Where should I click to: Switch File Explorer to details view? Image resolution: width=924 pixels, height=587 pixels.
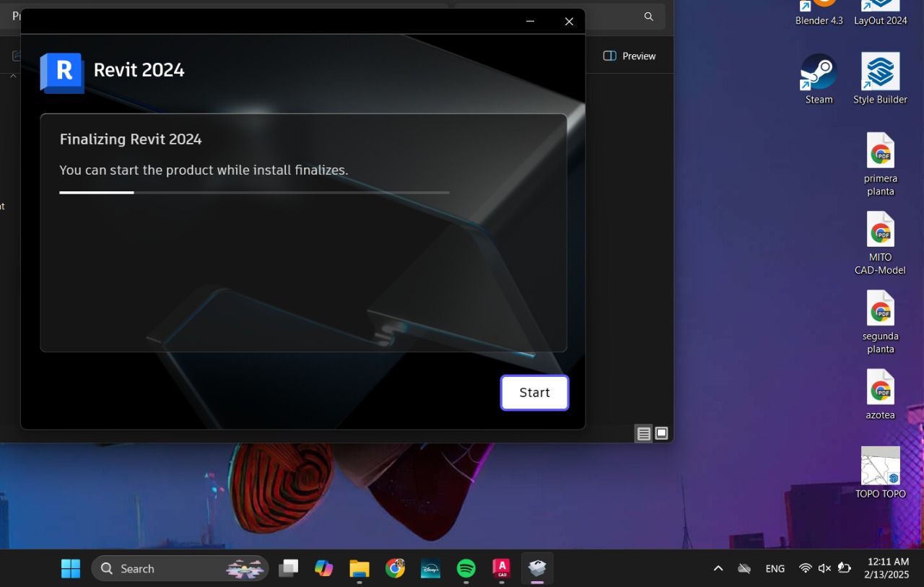point(644,434)
